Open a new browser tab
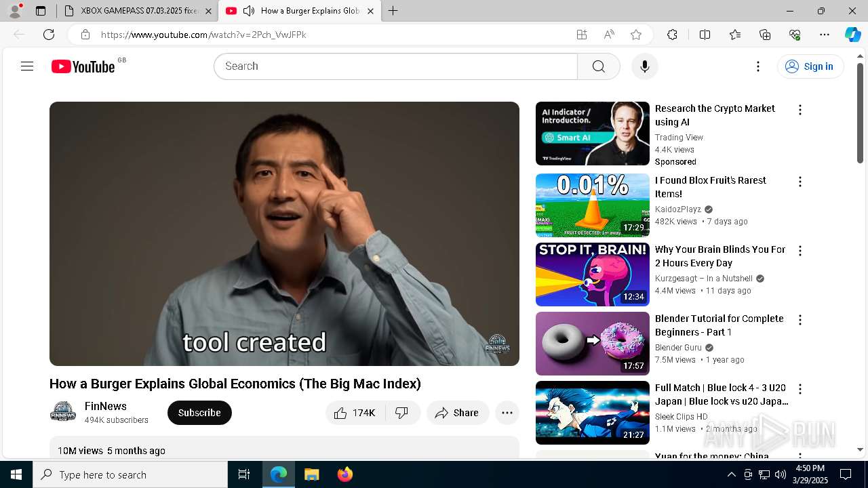Image resolution: width=868 pixels, height=488 pixels. click(393, 11)
